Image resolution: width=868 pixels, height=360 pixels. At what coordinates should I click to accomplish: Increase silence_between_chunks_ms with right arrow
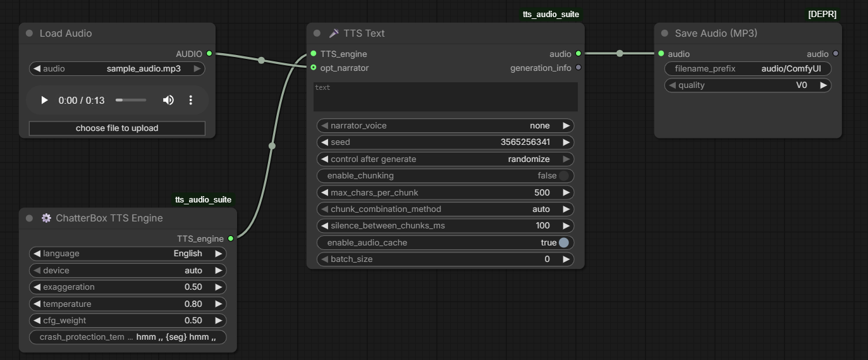[x=566, y=226]
